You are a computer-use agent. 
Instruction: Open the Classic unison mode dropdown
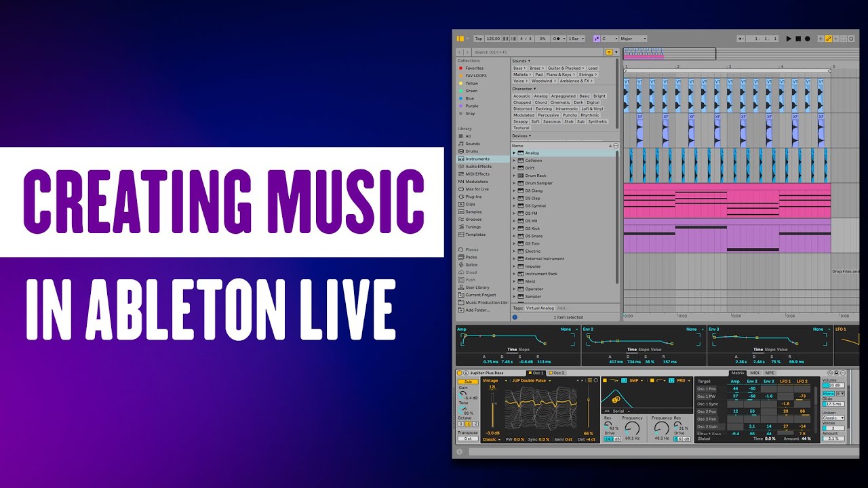[x=833, y=418]
